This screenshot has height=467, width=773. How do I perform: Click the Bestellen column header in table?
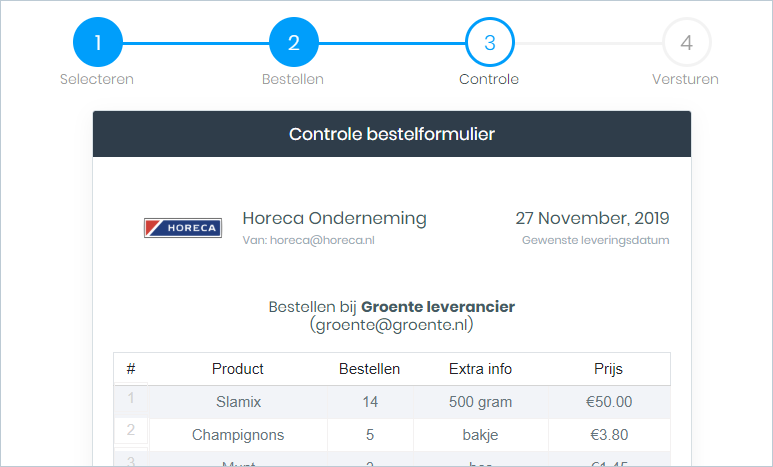point(370,369)
